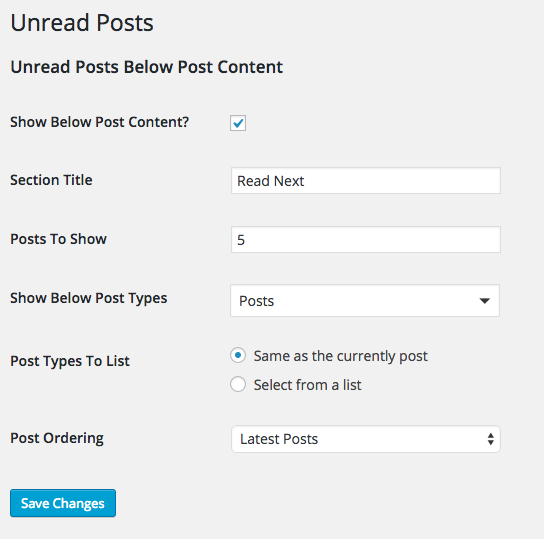Choose the Select from a list radio option
The height and width of the screenshot is (539, 544).
pyautogui.click(x=238, y=384)
